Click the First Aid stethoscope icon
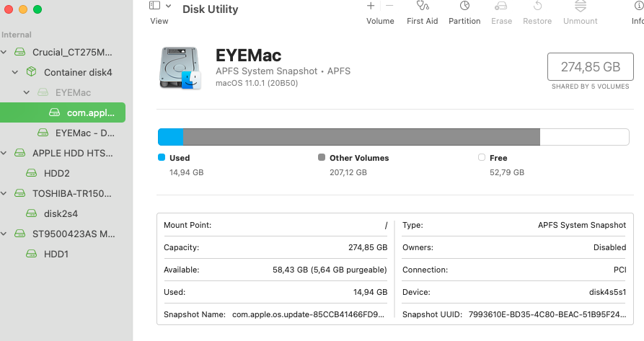The image size is (644, 341). (422, 6)
